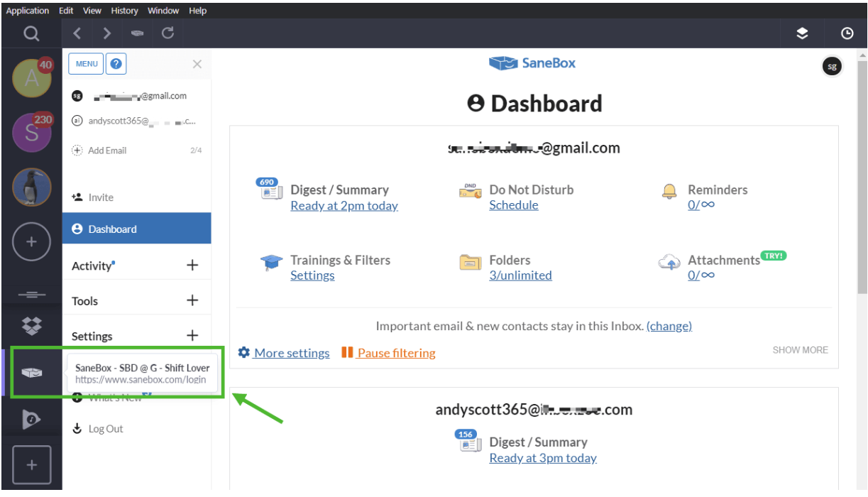Click the Digest icon with 156 badge
Screen dimensions: 868x497
[468, 442]
